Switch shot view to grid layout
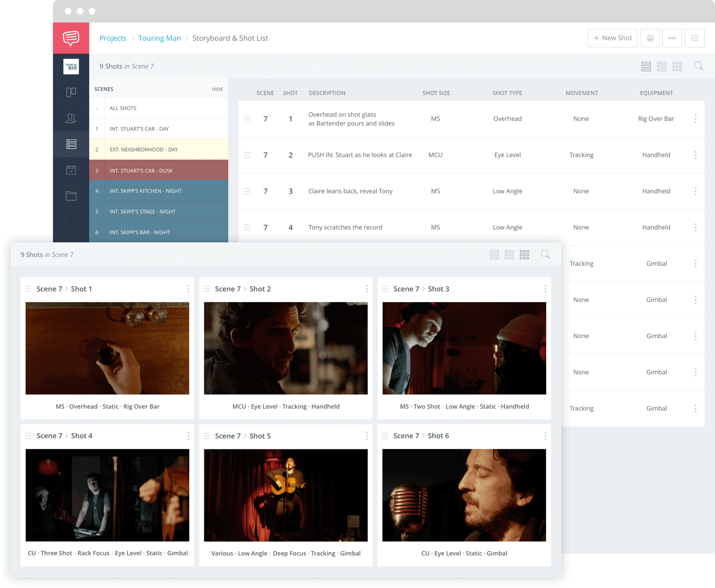Viewport: 715px width, 588px height. 677,66
